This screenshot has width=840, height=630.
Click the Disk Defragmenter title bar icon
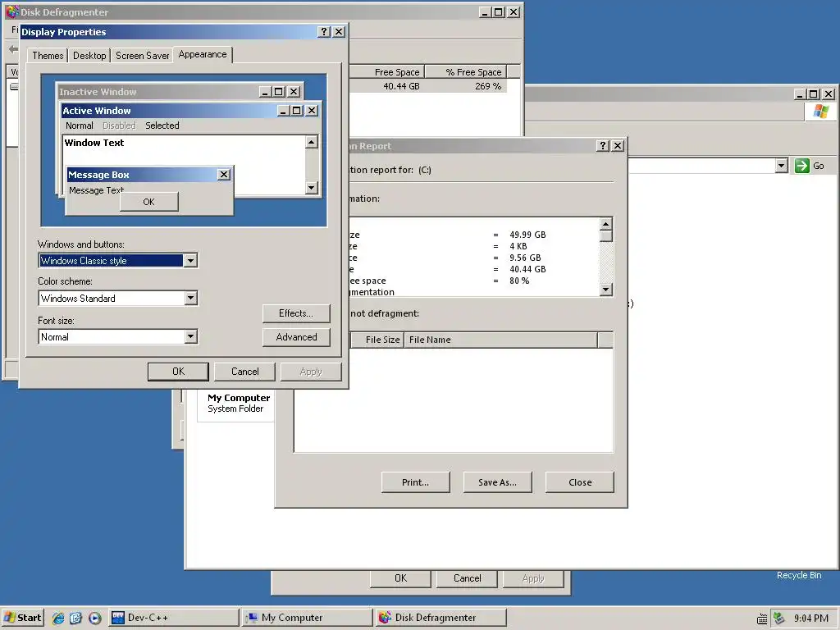(x=11, y=11)
